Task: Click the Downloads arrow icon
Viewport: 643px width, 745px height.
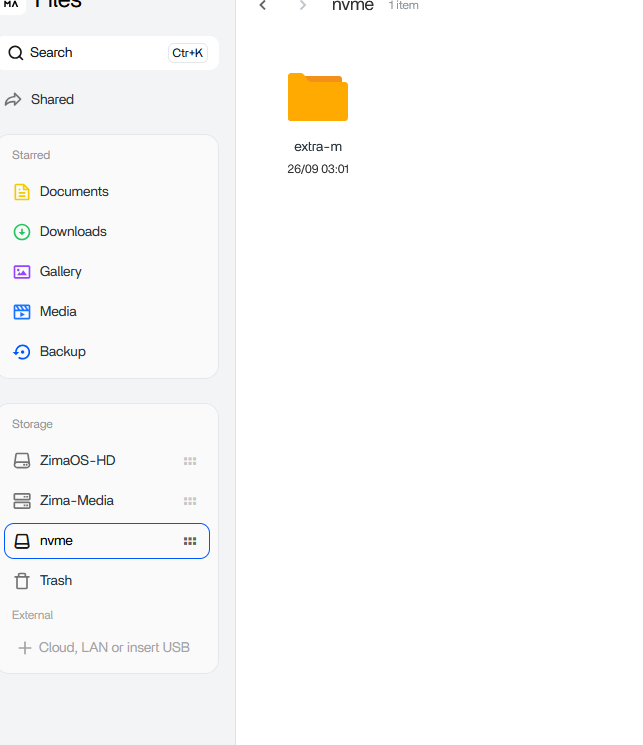Action: click(x=22, y=232)
